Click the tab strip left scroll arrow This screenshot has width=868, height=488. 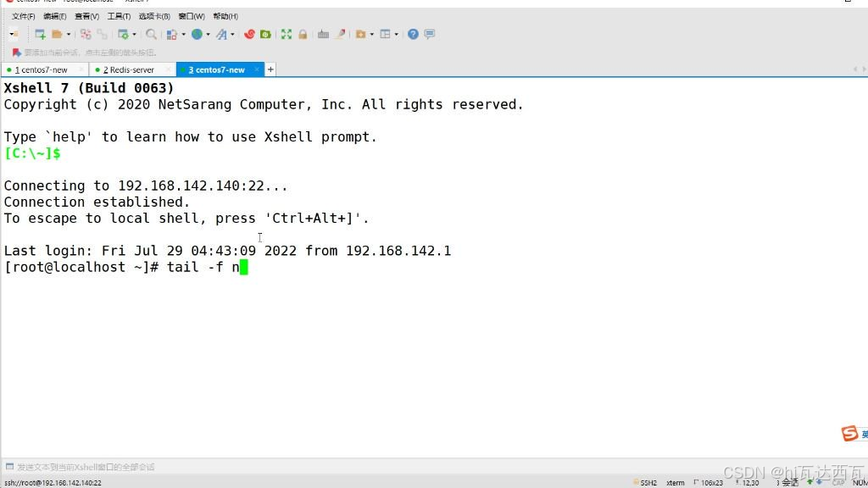855,69
